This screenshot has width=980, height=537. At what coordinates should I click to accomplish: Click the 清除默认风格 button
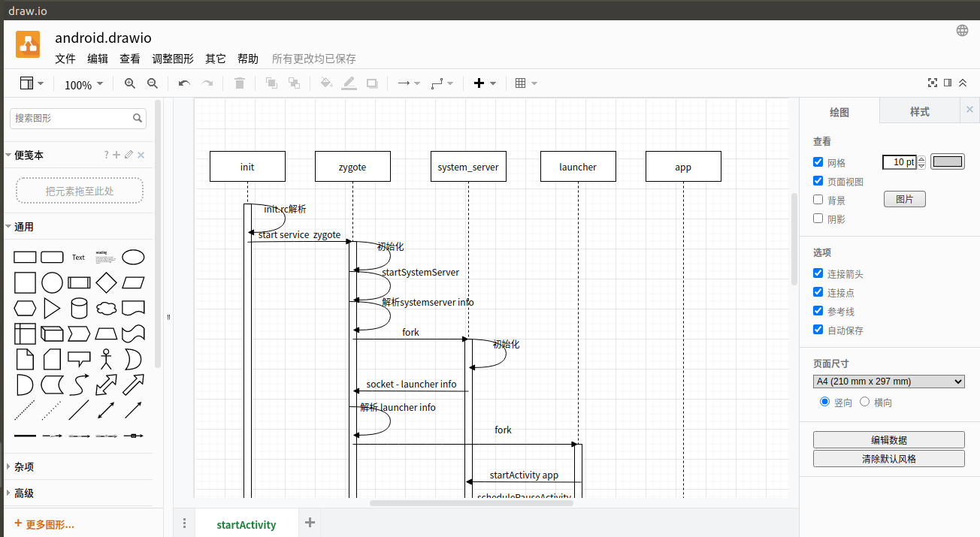click(889, 458)
